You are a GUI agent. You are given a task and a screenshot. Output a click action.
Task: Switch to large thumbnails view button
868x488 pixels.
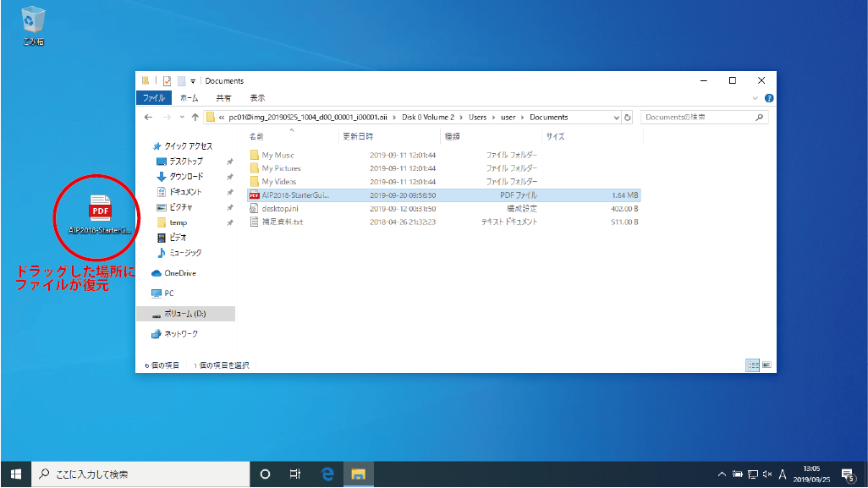coord(766,365)
